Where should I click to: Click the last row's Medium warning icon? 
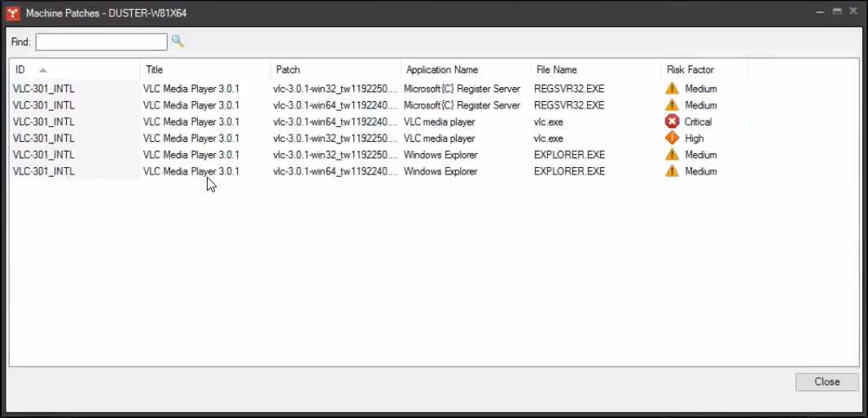tap(672, 171)
